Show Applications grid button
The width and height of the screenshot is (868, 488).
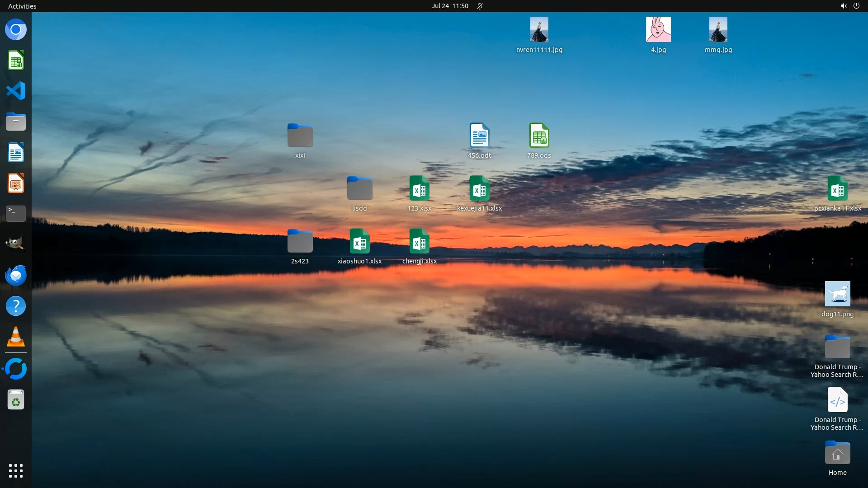click(x=16, y=471)
